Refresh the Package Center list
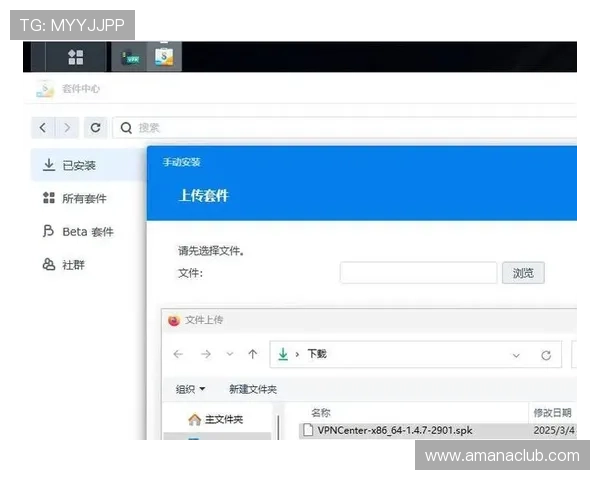 point(96,127)
